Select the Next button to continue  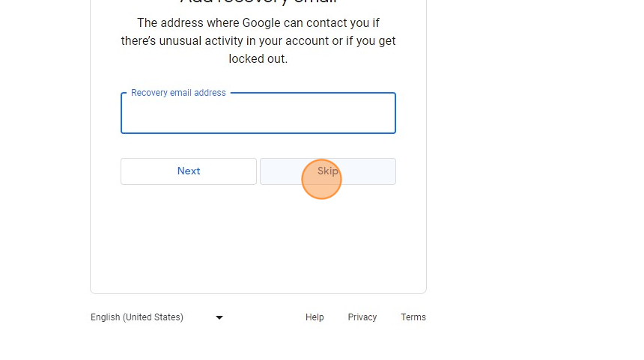coord(189,171)
